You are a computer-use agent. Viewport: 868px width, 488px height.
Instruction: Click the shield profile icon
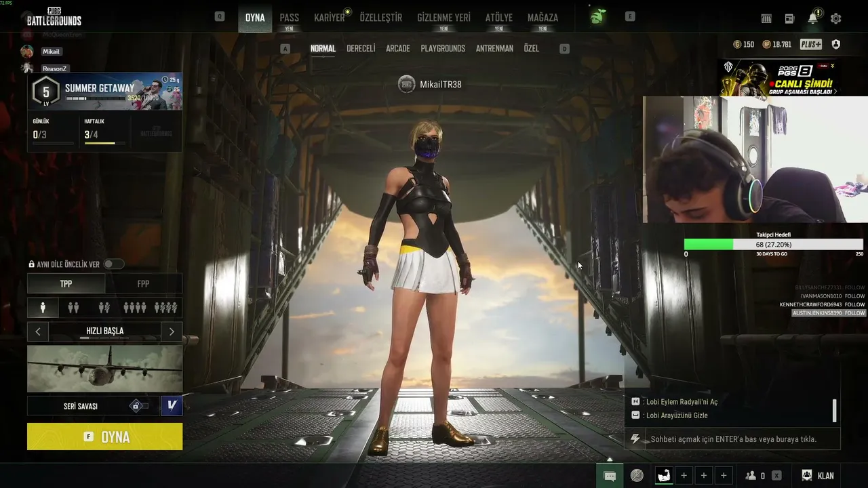coord(836,45)
